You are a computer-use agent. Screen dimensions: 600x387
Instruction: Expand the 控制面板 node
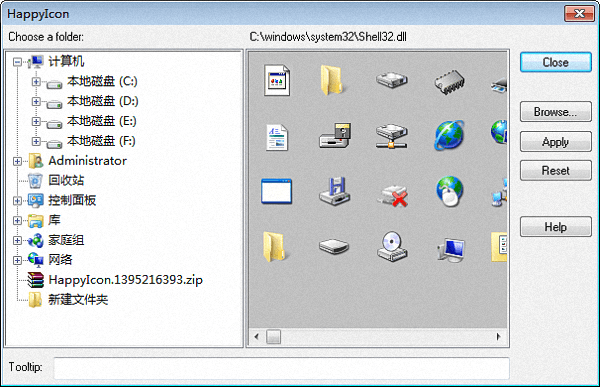[x=17, y=201]
